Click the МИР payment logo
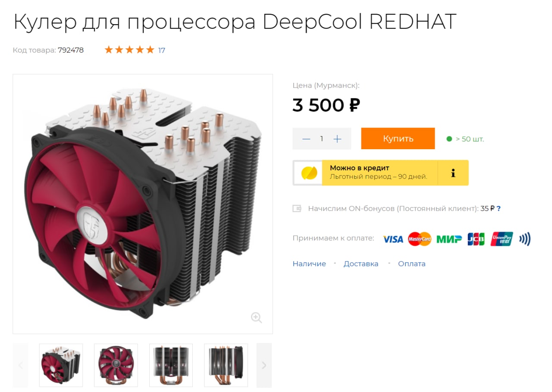 coord(449,239)
